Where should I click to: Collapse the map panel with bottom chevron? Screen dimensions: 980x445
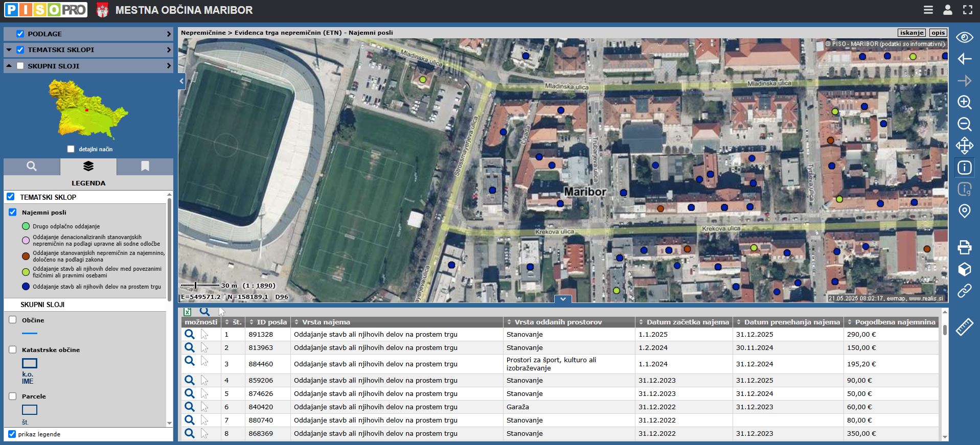coord(562,299)
